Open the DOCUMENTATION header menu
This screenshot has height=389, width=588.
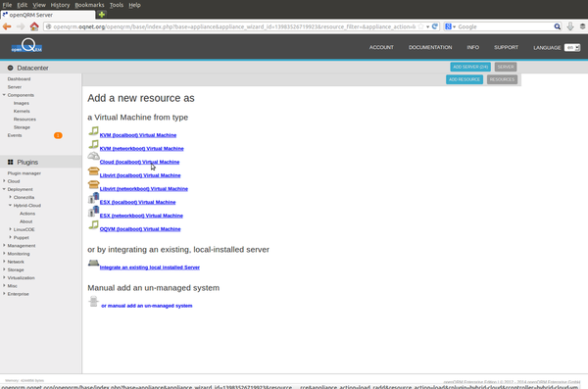430,47
